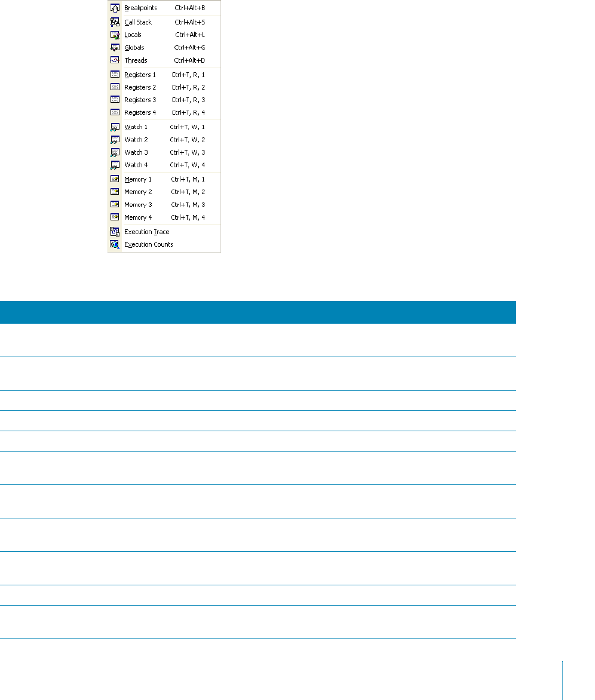Screen dimensions: 595x700
Task: Open Watch 2 window entry
Action: click(164, 140)
